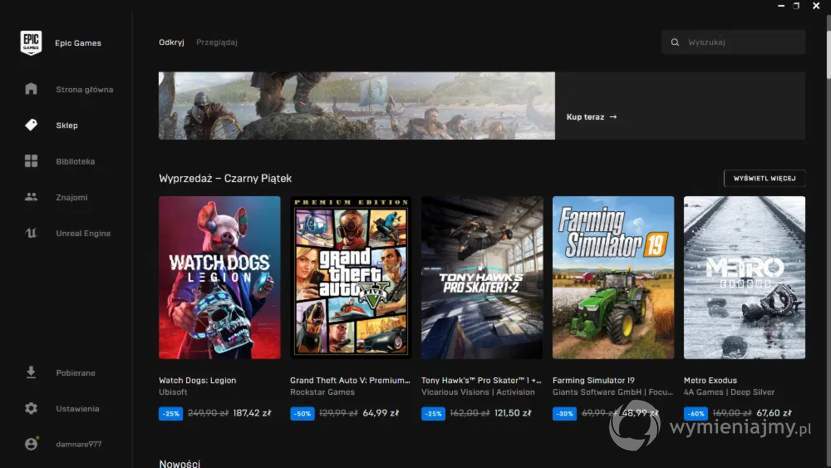
Task: Click the 64,99 zł price
Action: point(381,413)
